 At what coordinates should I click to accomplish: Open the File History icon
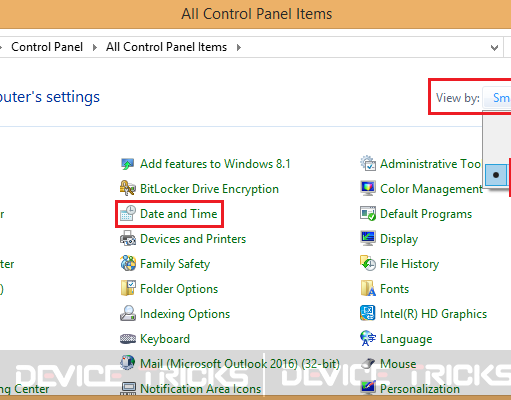(x=368, y=264)
